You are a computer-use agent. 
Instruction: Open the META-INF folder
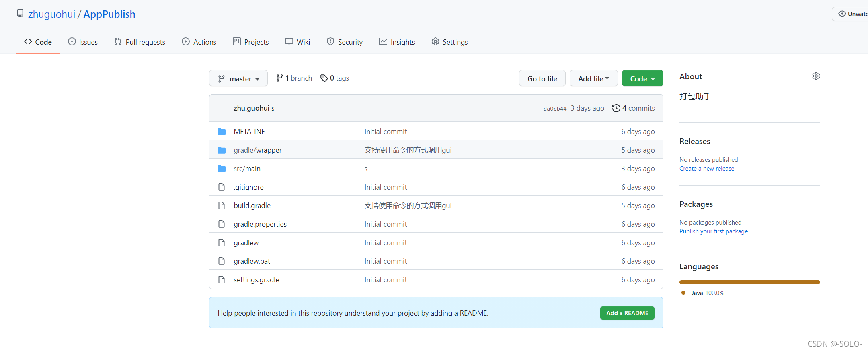point(249,132)
